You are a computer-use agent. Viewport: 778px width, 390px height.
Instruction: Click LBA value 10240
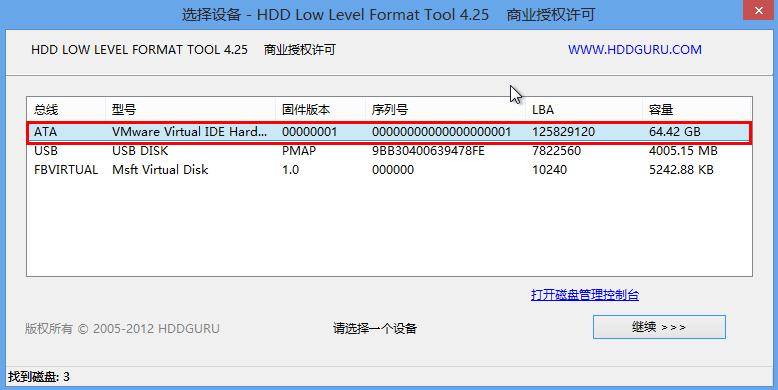(x=549, y=170)
